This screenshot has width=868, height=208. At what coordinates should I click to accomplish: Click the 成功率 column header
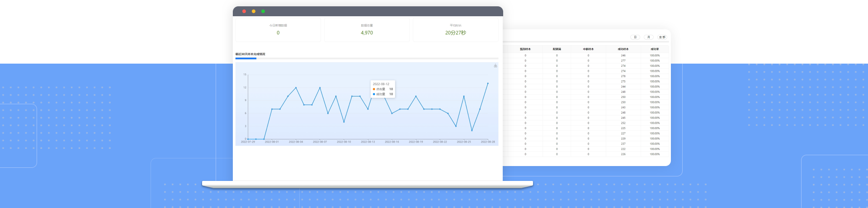(655, 49)
